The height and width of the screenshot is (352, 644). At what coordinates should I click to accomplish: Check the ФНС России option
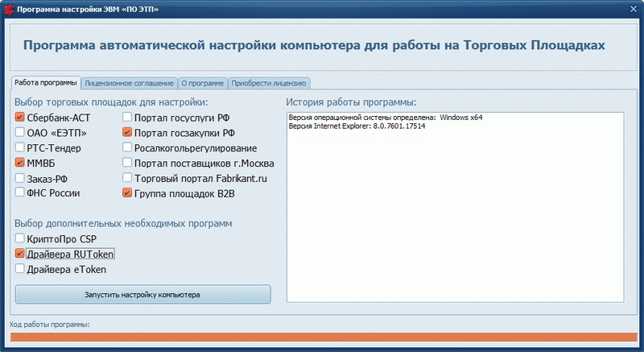tap(19, 193)
